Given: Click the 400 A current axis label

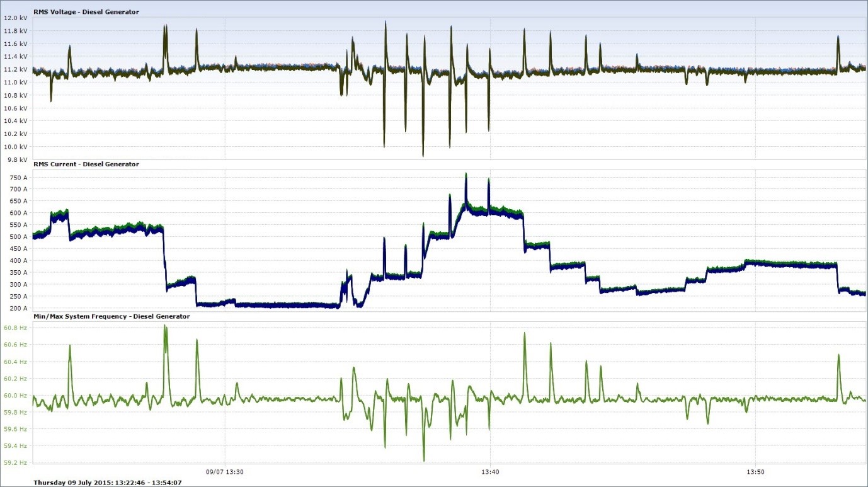Looking at the screenshot, I should (18, 261).
